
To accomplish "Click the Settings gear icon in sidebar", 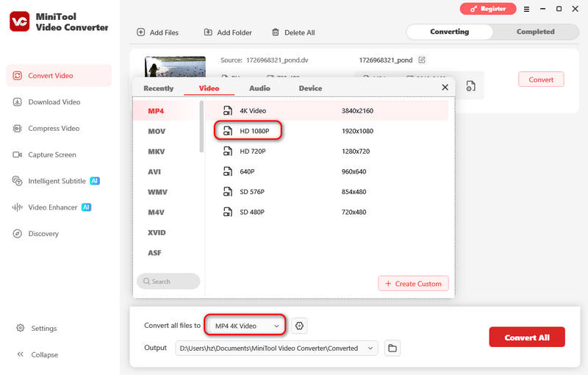I will coord(21,328).
